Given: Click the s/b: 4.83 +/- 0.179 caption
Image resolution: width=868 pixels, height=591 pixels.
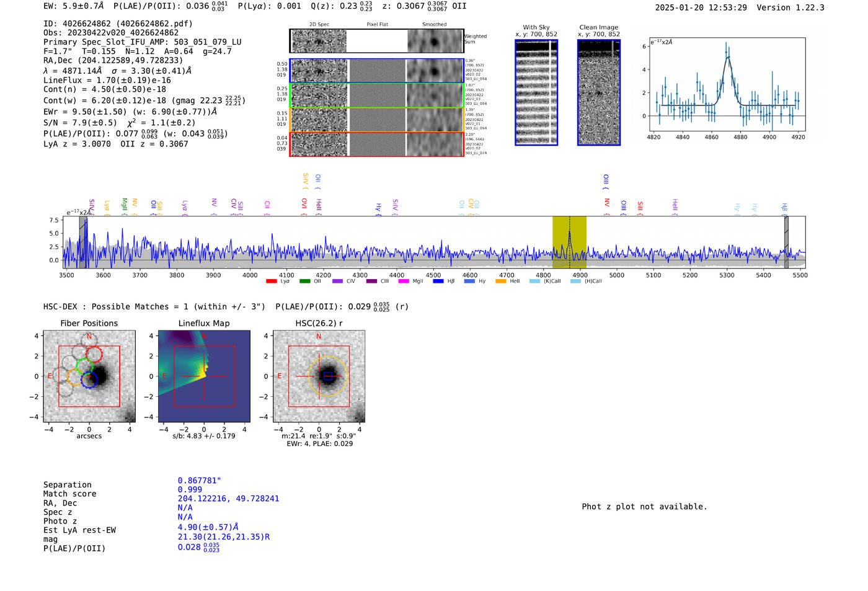Looking at the screenshot, I should point(204,436).
